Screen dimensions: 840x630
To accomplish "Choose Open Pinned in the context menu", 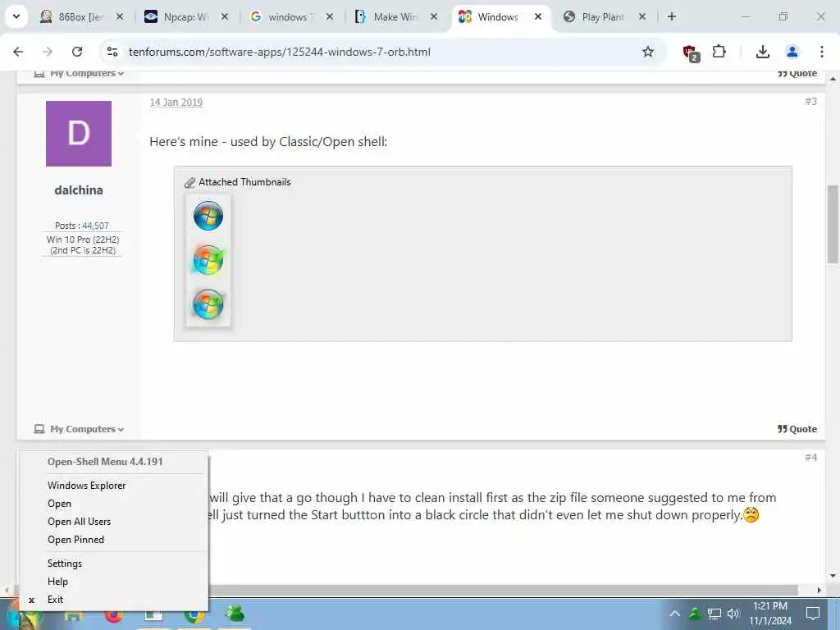I will 113,540.
